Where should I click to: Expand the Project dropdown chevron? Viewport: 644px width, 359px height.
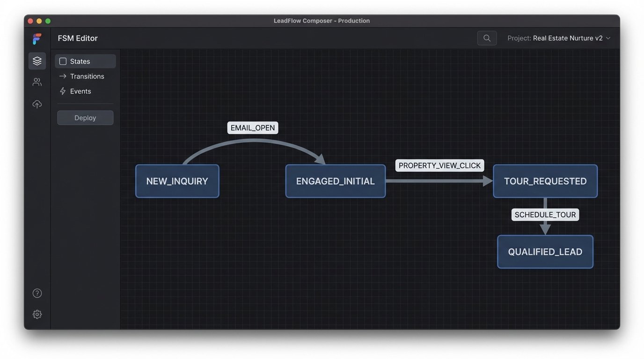click(608, 38)
